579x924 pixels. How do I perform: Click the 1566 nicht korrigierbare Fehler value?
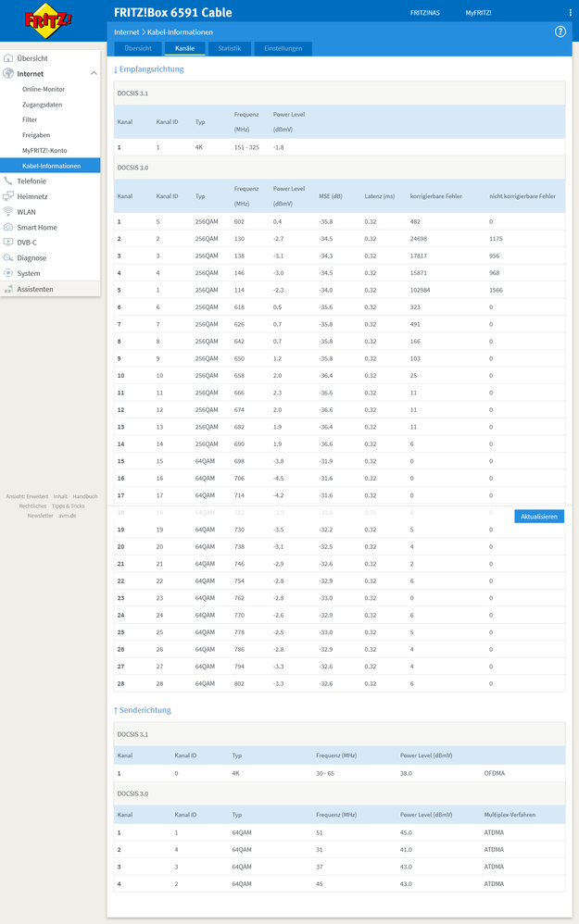pyautogui.click(x=496, y=290)
